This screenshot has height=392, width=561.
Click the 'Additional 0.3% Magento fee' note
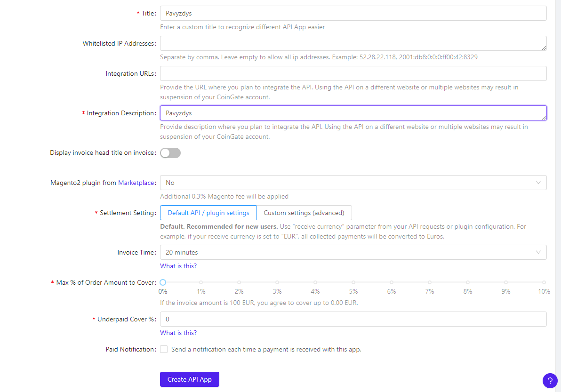point(224,196)
